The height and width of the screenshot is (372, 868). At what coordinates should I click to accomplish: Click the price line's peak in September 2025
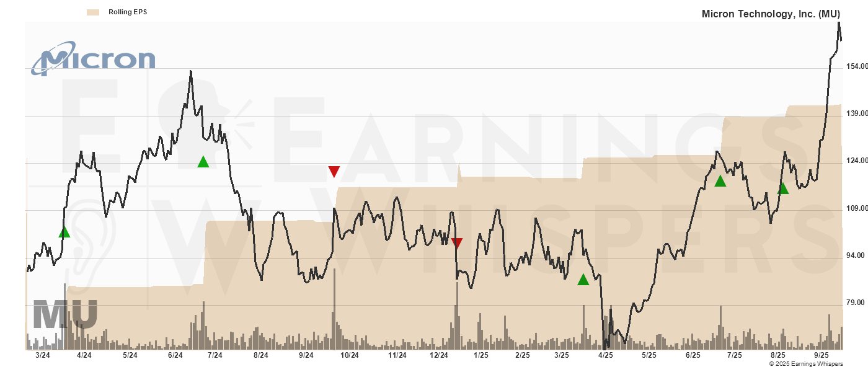click(x=839, y=23)
